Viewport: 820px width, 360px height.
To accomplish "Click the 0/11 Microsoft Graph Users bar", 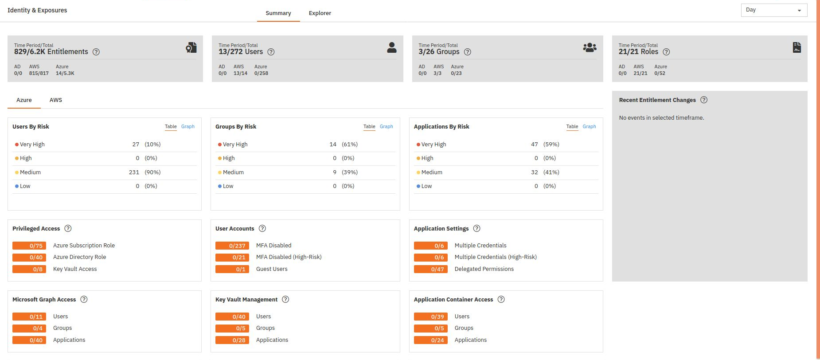I will pyautogui.click(x=29, y=317).
